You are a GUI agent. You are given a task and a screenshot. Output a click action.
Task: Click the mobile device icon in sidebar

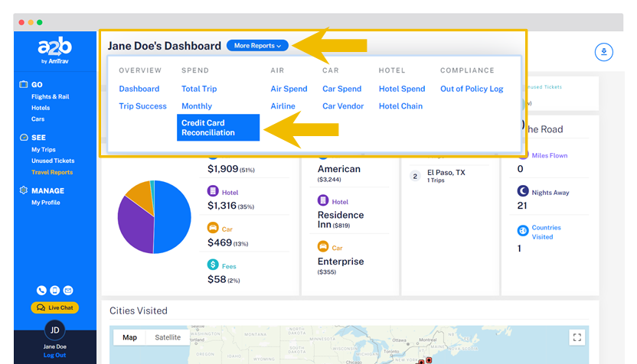coord(54,291)
